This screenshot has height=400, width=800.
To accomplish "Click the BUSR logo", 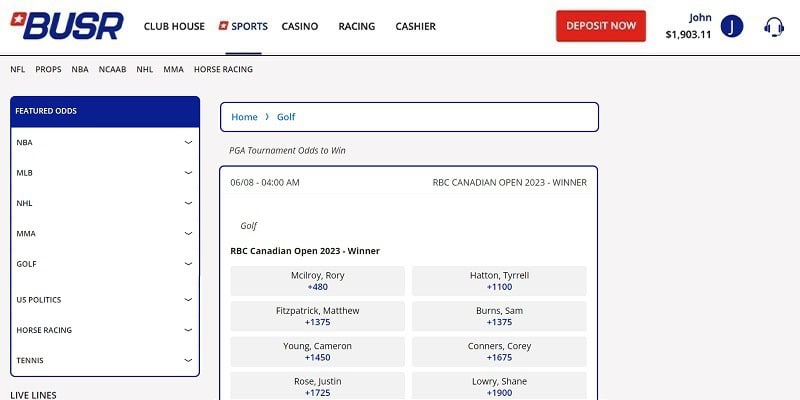I will coord(67,26).
